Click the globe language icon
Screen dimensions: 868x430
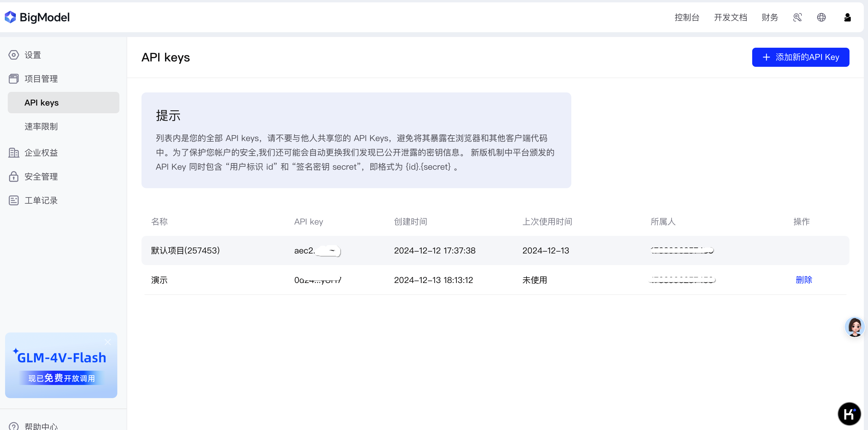coord(821,17)
